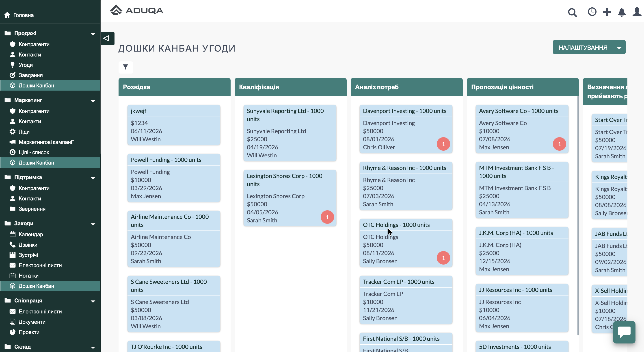Viewport: 644px width, 352px height.
Task: Open the chat bubble widget
Action: click(624, 332)
